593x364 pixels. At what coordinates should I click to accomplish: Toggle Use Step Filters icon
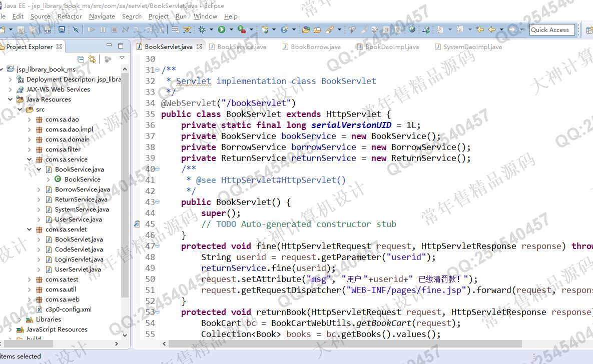187,29
